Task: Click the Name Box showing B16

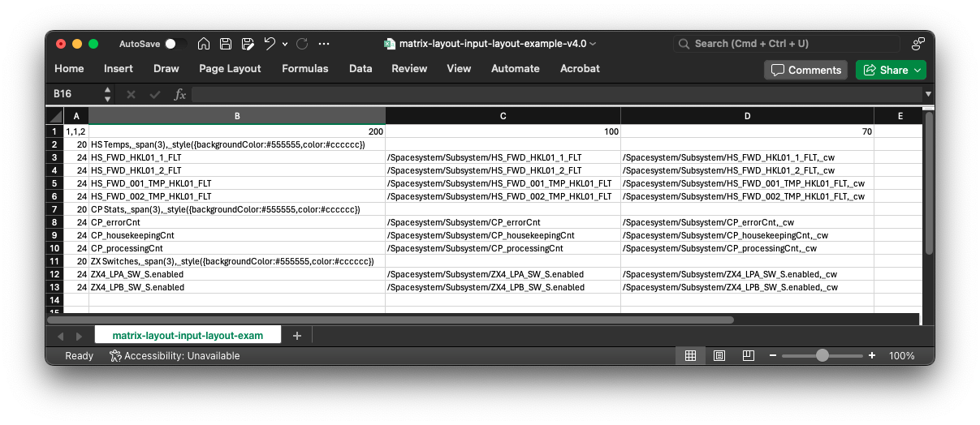Action: [75, 94]
